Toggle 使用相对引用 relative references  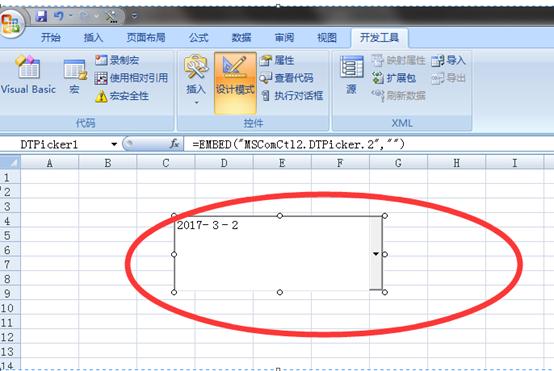[x=131, y=78]
